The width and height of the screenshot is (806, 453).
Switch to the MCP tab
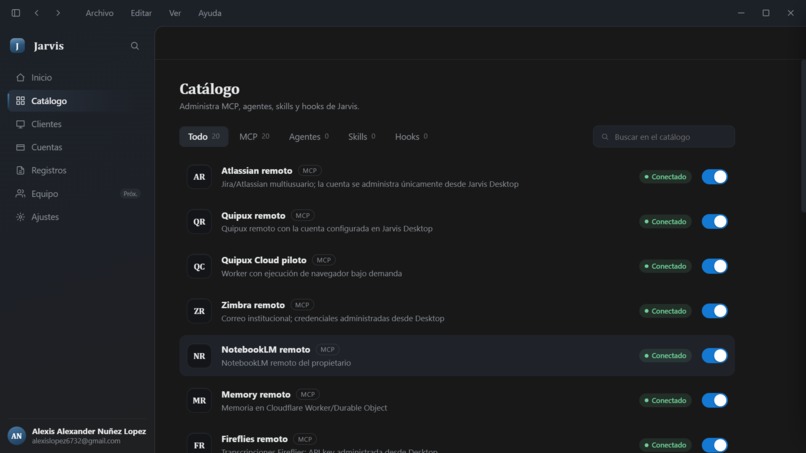pos(254,137)
